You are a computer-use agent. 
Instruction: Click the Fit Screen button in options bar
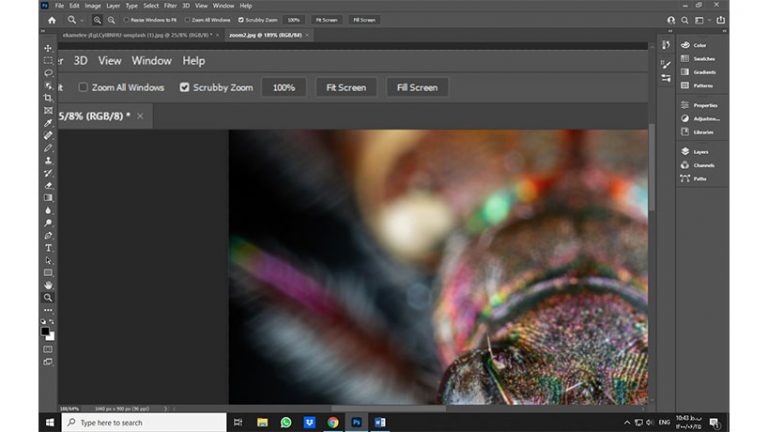point(326,20)
